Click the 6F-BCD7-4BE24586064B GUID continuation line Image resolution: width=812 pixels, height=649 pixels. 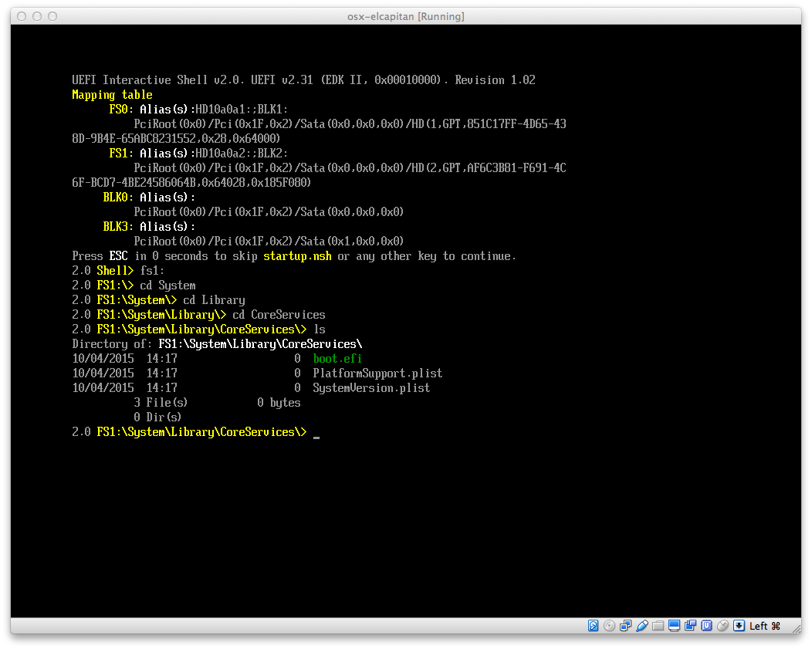[x=191, y=183]
